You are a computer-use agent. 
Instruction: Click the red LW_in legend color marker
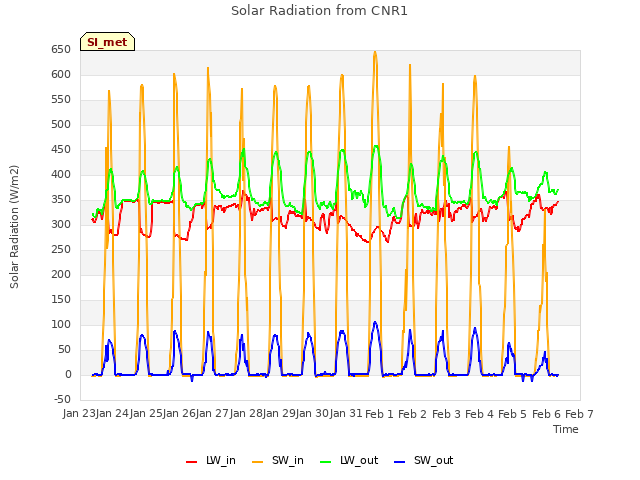coord(191,462)
